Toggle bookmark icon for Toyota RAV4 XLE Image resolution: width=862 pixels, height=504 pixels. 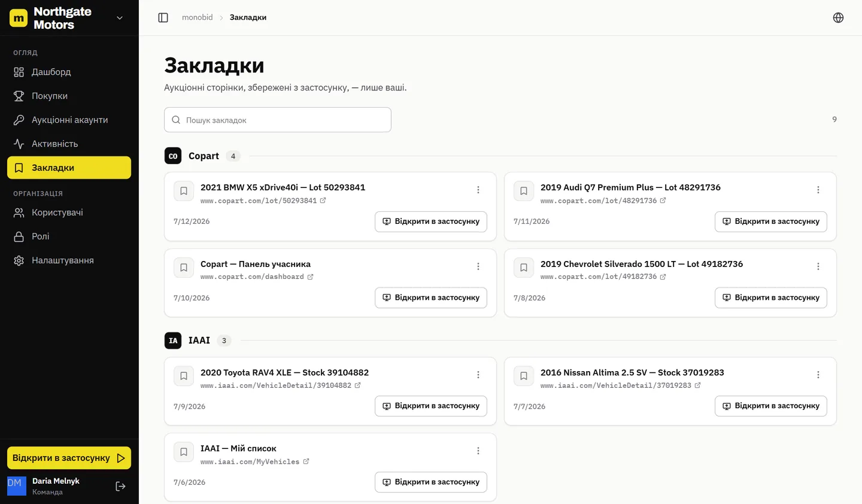pyautogui.click(x=184, y=376)
